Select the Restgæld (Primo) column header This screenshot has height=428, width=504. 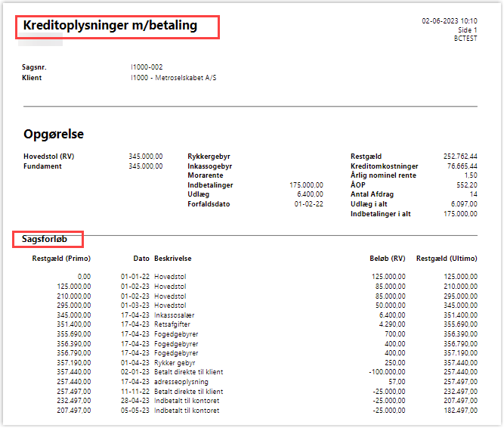(61, 259)
